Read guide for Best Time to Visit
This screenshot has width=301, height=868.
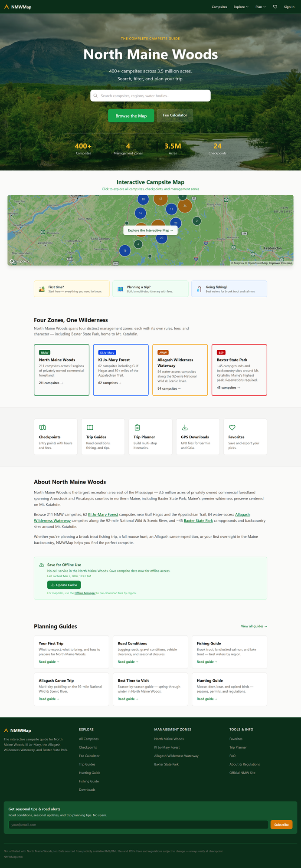pos(128,699)
